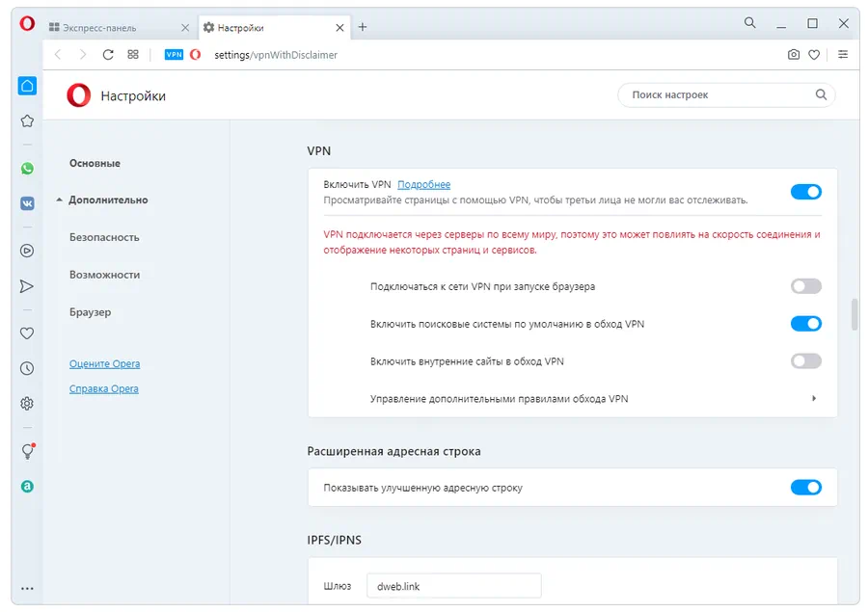Click the Шлюз gateway input field
This screenshot has width=868, height=612.
pos(453,585)
